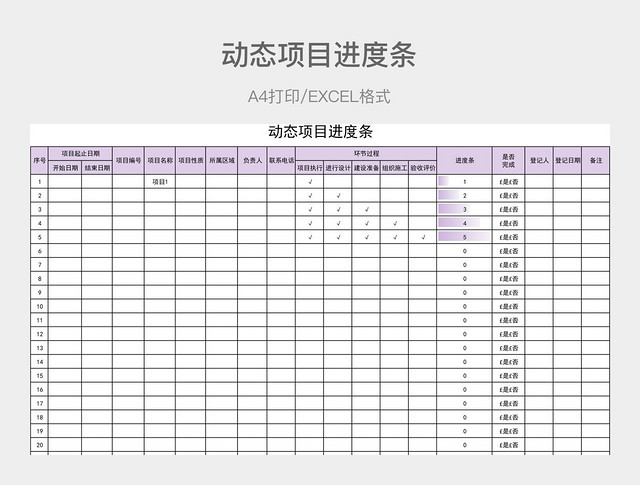The height and width of the screenshot is (485, 640).
Task: Select the 联系电话 column header
Action: point(281,160)
